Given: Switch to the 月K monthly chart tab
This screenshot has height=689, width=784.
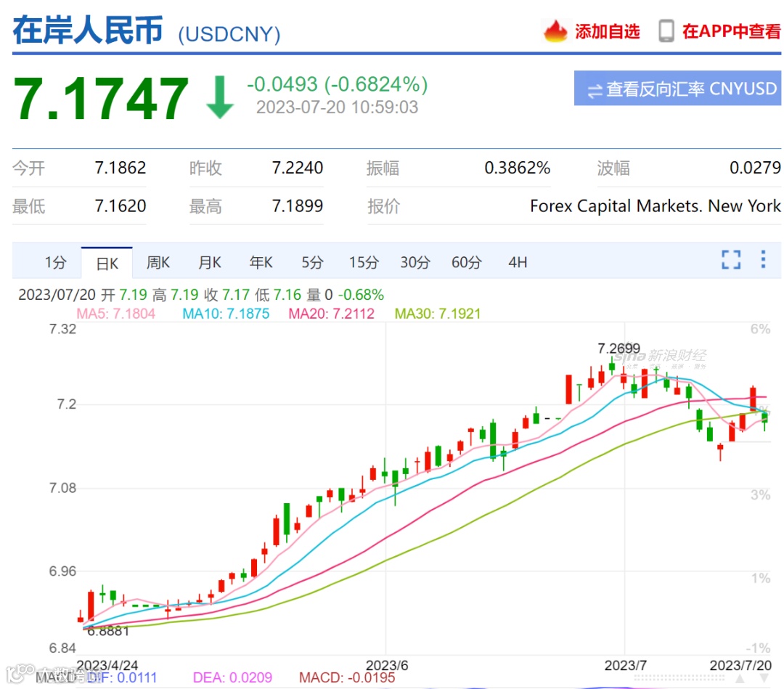Looking at the screenshot, I should tap(209, 263).
